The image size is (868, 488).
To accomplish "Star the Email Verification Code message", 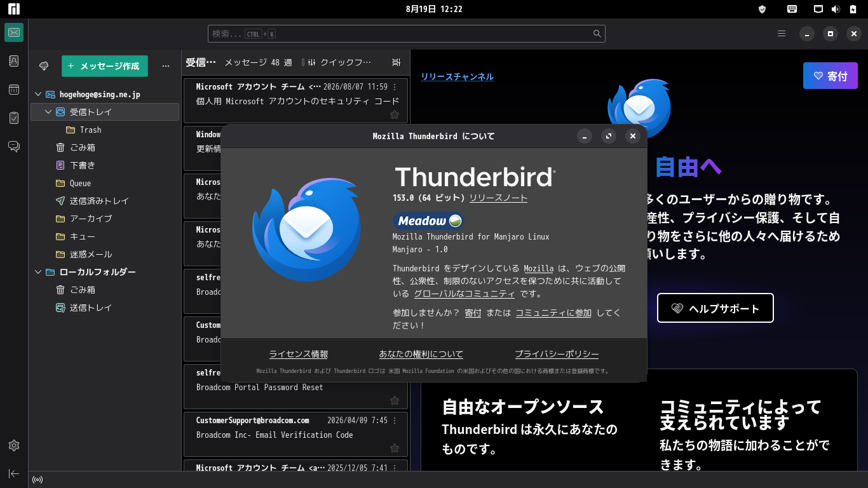I will pyautogui.click(x=395, y=449).
